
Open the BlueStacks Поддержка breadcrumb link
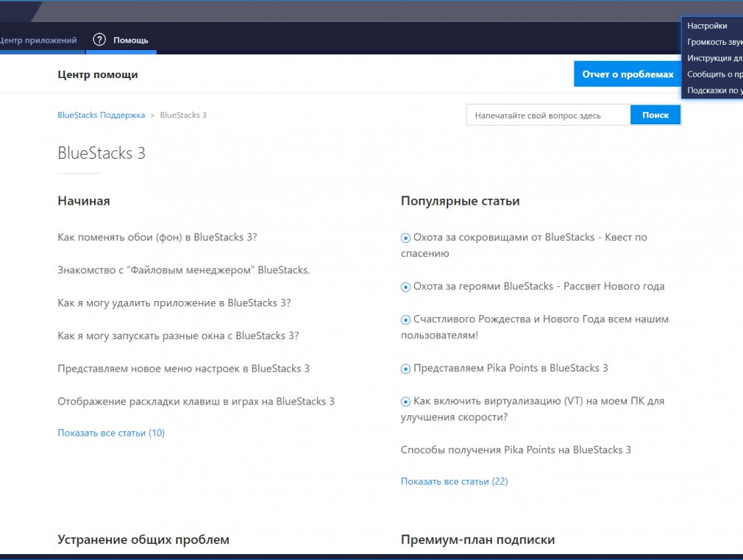101,116
